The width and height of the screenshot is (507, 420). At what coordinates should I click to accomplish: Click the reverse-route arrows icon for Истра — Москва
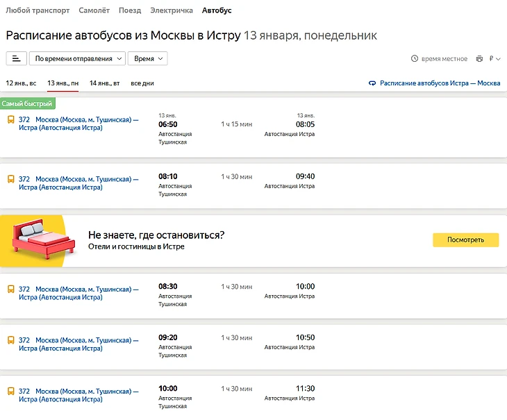point(373,83)
